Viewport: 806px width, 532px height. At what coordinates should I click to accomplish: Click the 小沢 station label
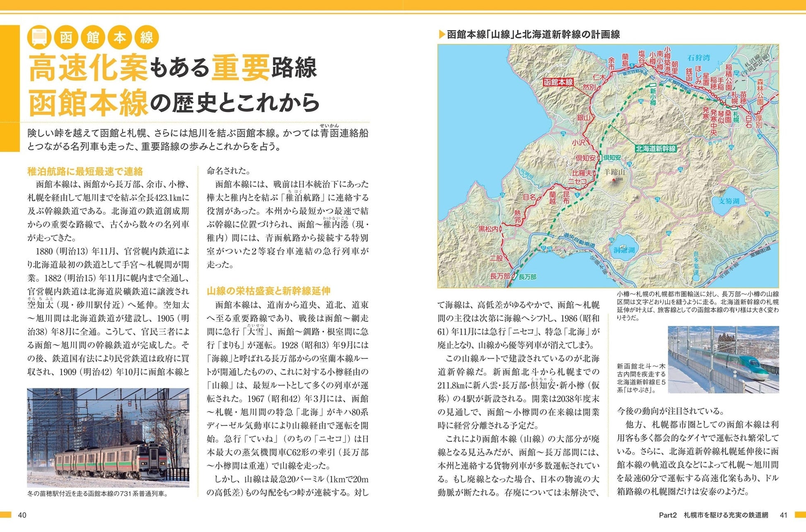pos(579,142)
